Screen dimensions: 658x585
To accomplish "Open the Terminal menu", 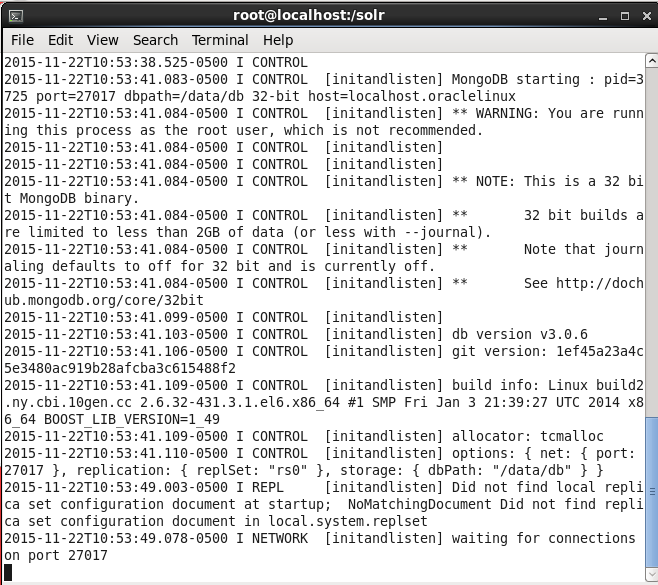I will click(x=220, y=40).
